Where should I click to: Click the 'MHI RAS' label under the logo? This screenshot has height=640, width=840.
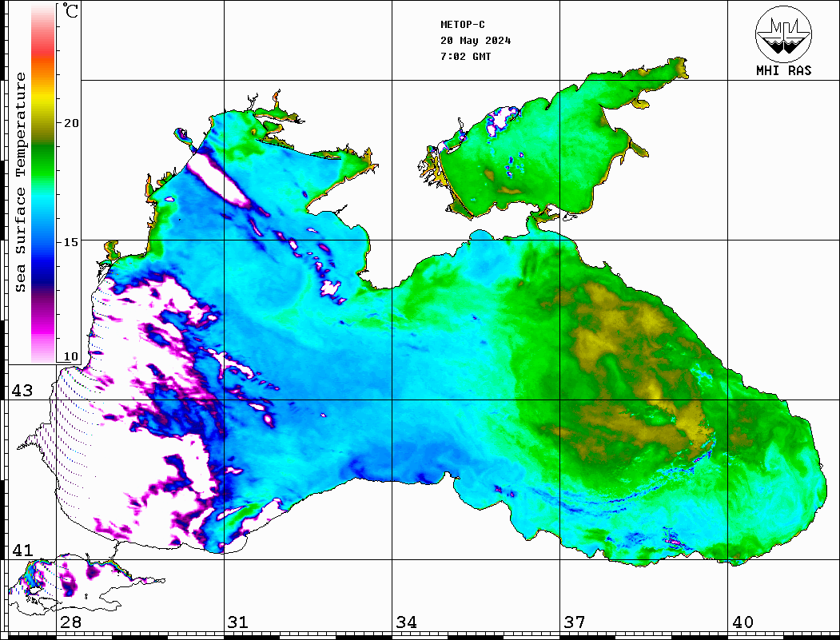pos(783,70)
